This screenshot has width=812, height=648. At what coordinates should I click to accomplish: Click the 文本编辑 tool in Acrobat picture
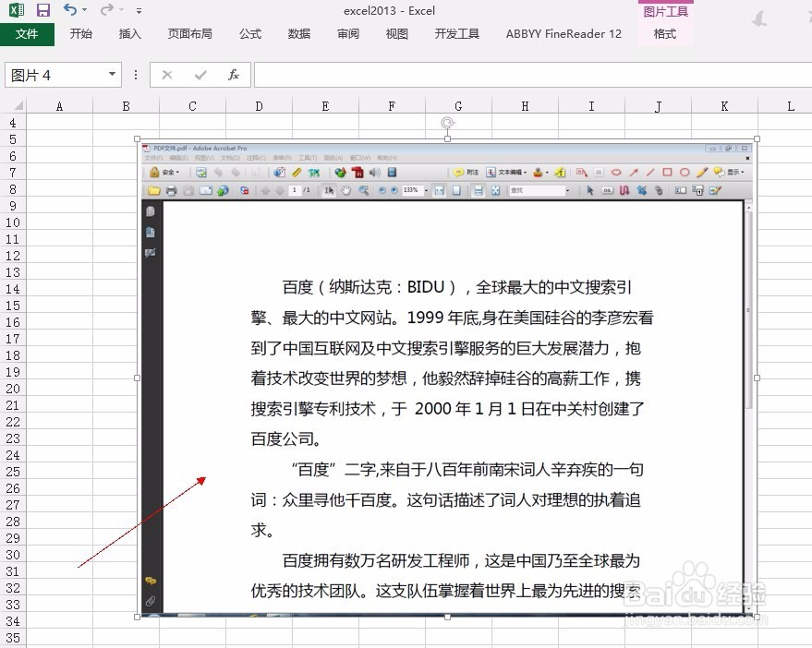[506, 173]
